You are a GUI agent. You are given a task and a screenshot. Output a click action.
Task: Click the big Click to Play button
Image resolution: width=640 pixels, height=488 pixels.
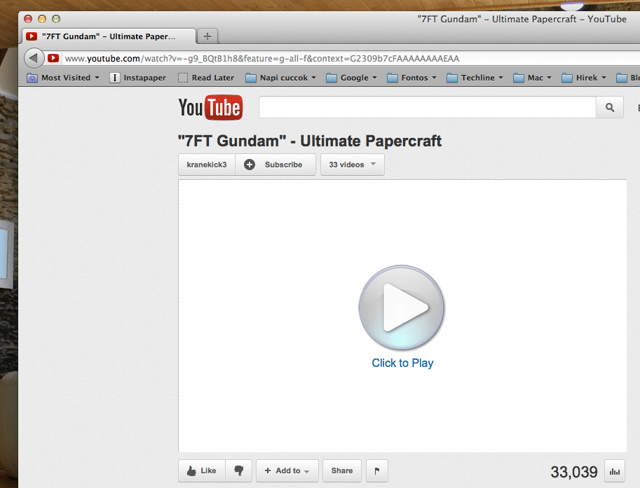[x=402, y=308]
